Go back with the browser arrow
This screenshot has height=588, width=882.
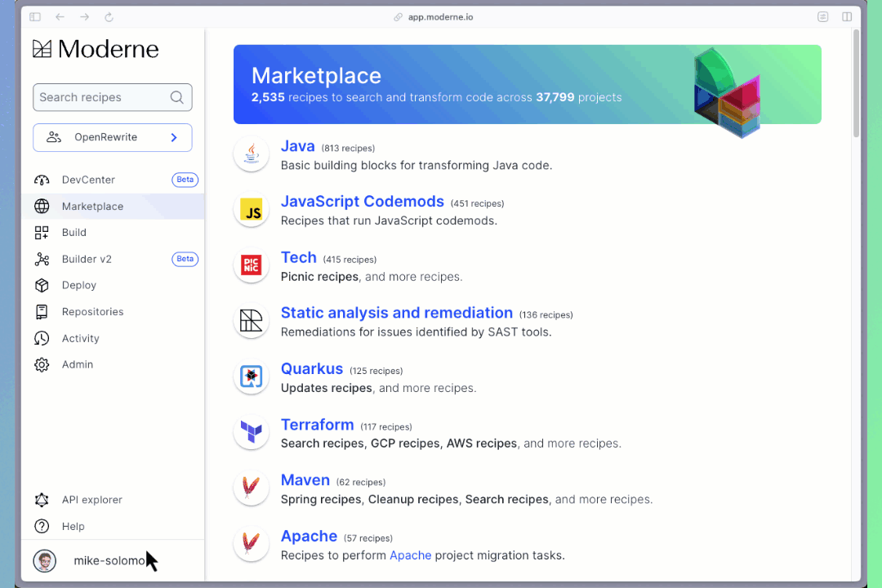pos(60,17)
